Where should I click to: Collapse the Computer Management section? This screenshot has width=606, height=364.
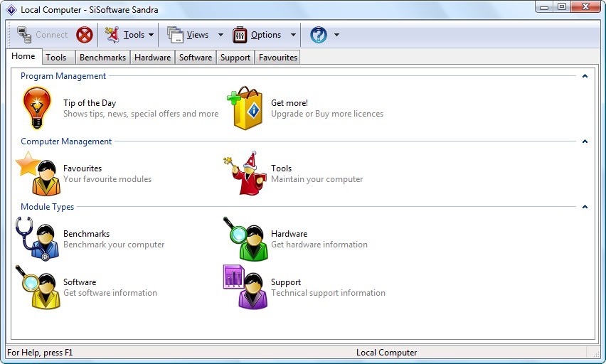point(585,141)
